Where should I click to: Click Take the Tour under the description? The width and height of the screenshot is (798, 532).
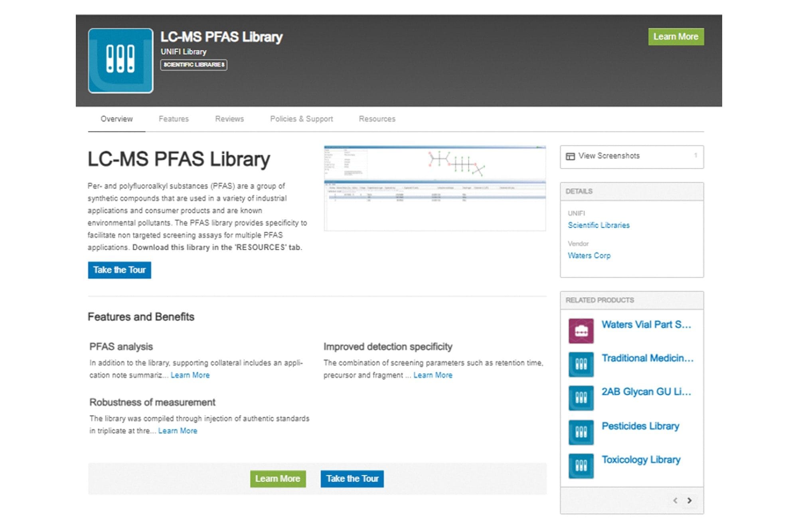point(119,270)
